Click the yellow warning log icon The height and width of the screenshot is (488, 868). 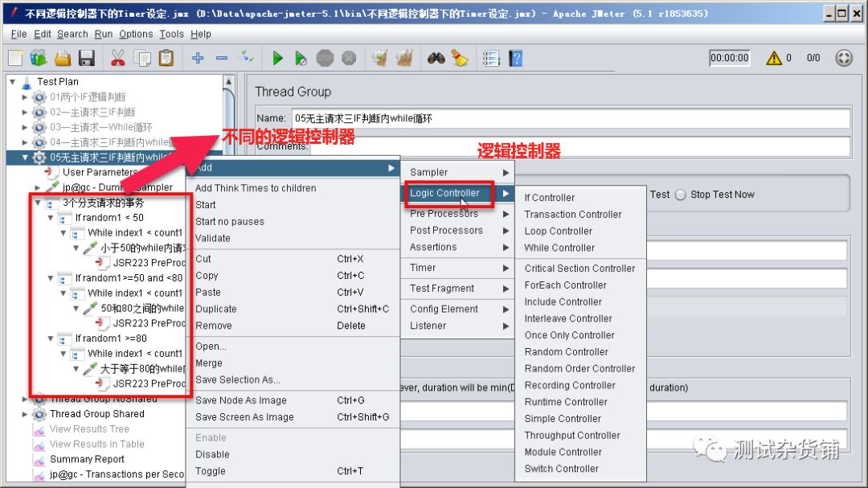click(773, 58)
